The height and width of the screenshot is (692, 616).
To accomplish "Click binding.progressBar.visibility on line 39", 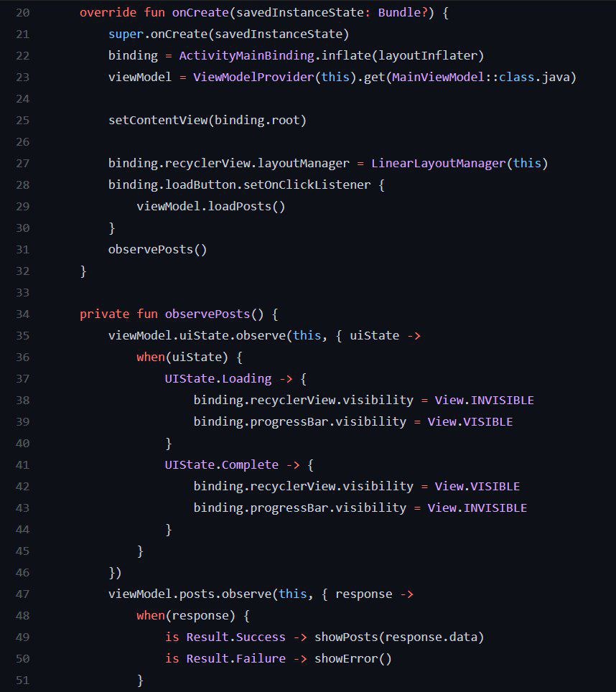I will tap(299, 422).
